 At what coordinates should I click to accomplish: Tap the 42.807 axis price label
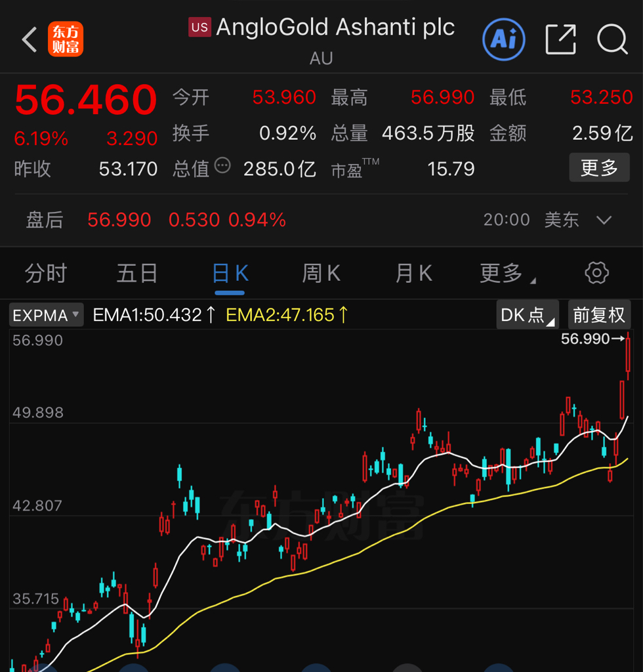point(37,506)
